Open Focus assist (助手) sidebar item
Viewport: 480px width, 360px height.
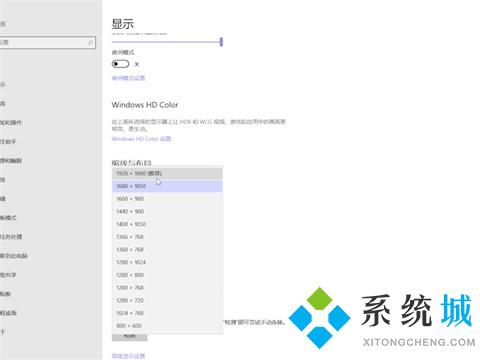(8, 142)
